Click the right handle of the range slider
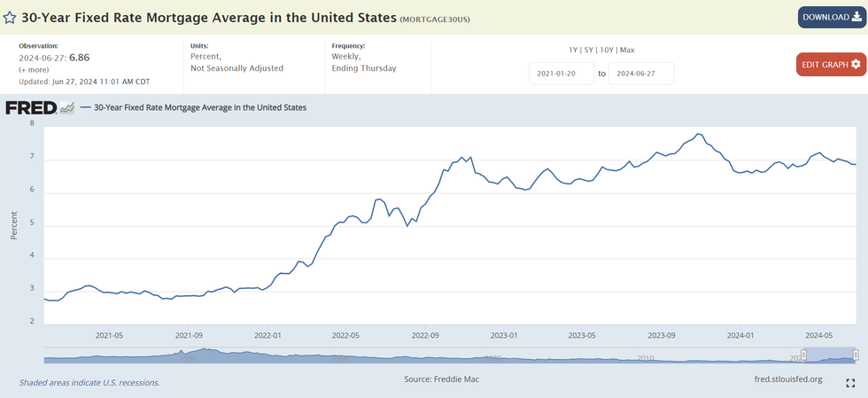 (x=856, y=355)
